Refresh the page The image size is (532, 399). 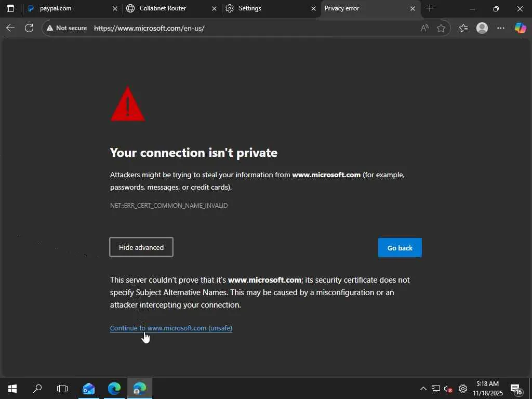pyautogui.click(x=29, y=28)
